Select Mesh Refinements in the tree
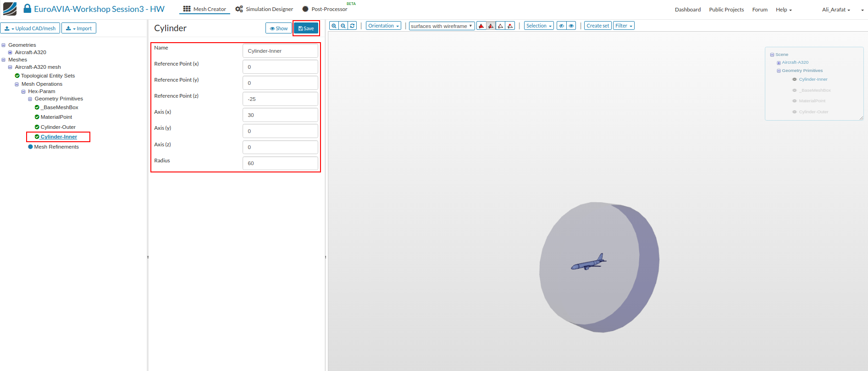 point(56,147)
